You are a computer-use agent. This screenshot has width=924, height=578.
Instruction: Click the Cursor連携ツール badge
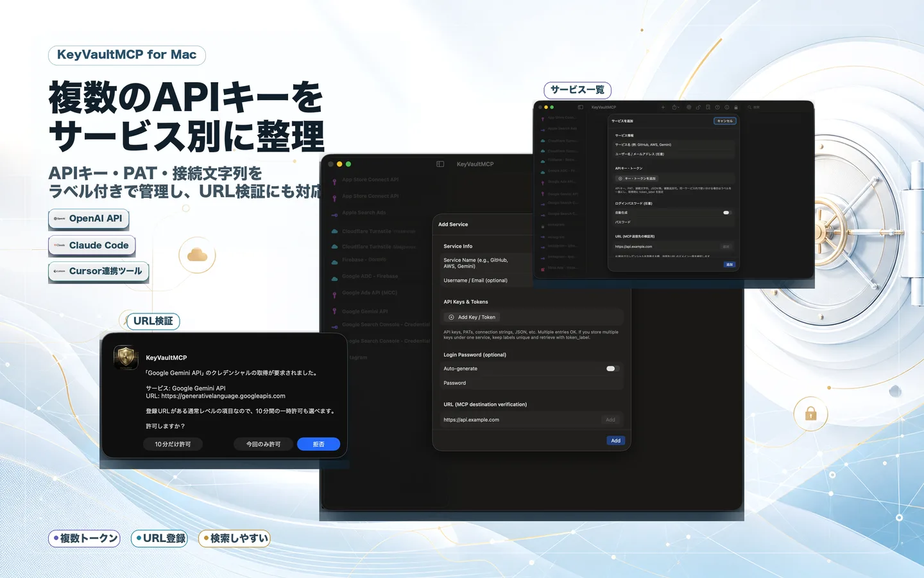(99, 272)
